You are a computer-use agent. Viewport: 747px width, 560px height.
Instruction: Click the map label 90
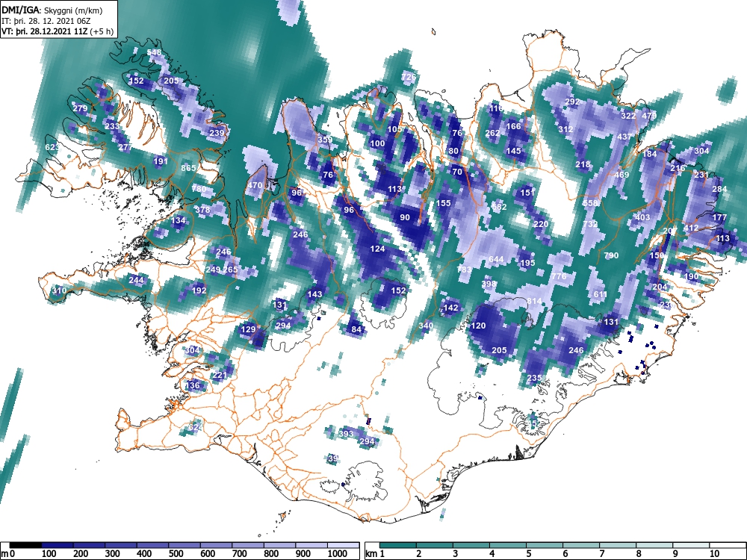pyautogui.click(x=405, y=217)
